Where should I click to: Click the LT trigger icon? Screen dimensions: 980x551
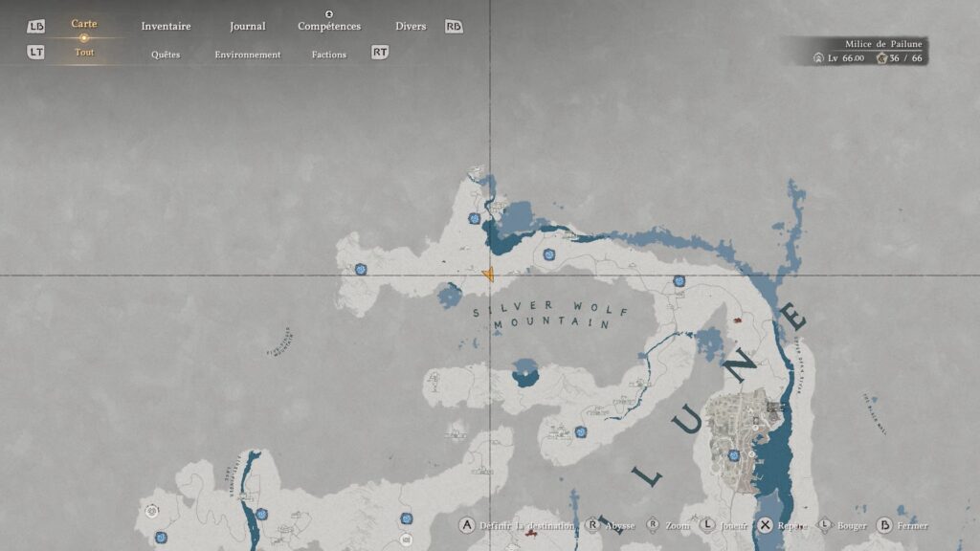coord(35,52)
